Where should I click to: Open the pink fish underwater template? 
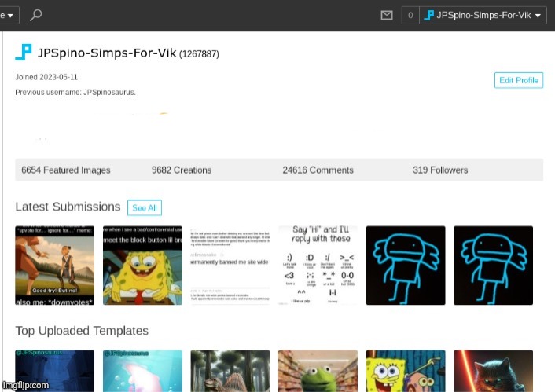(x=142, y=371)
